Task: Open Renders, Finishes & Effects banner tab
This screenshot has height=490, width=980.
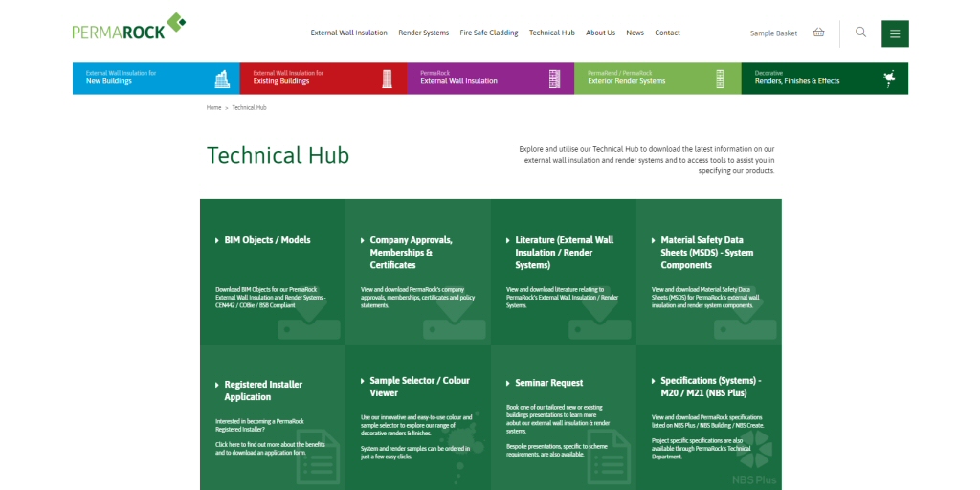Action: point(825,78)
